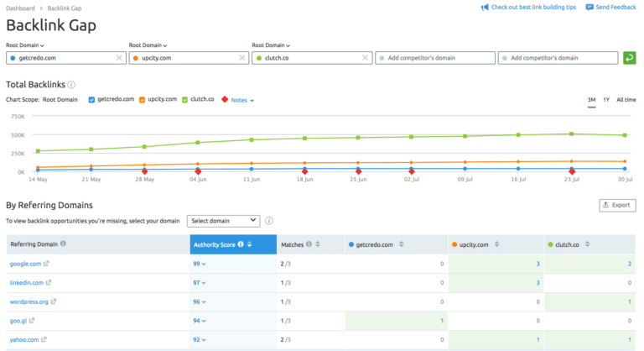Click the clutch.co data point at 23 Jul
Image resolution: width=644 pixels, height=351 pixels.
coord(572,134)
